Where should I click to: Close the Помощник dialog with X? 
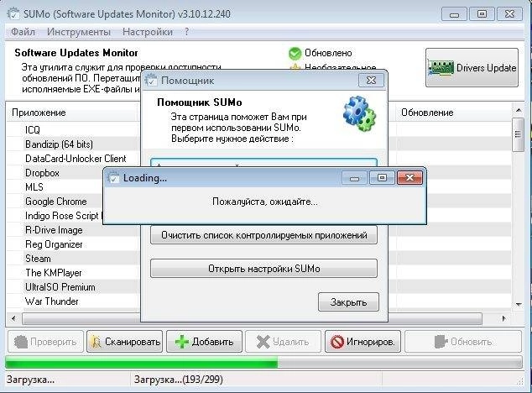(x=371, y=80)
